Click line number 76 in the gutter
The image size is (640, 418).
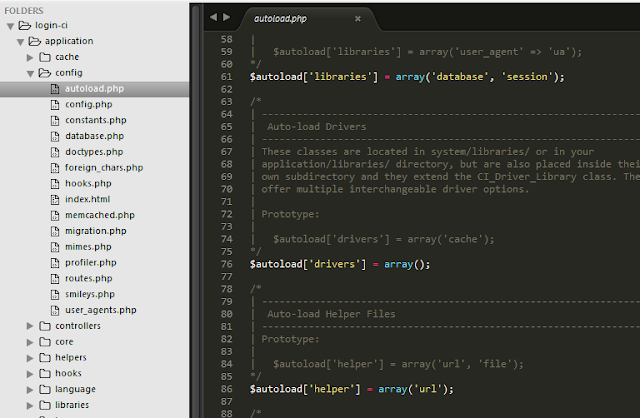(227, 264)
